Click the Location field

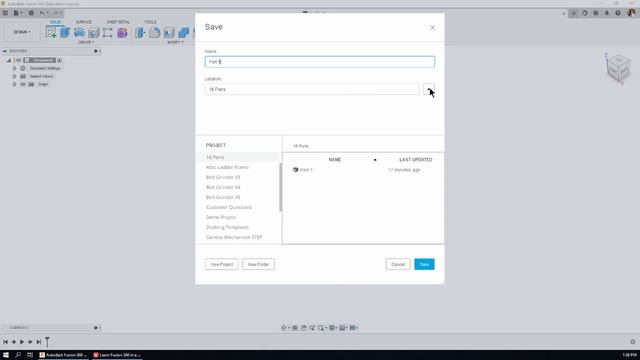[x=312, y=89]
